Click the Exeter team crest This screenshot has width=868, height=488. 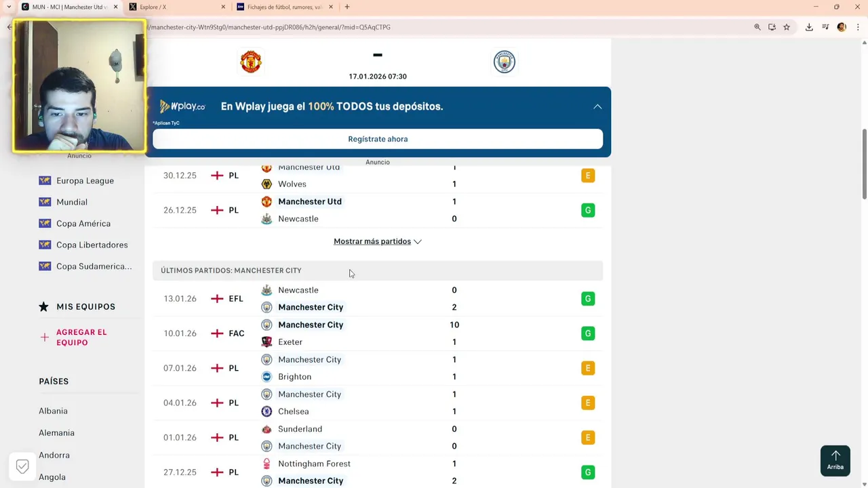coord(267,342)
